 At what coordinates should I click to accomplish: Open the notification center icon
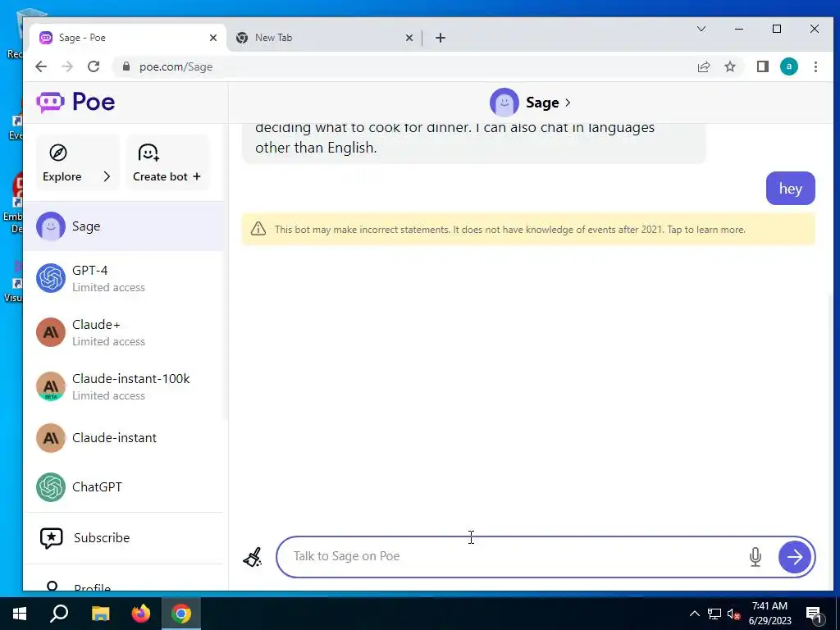pyautogui.click(x=814, y=614)
